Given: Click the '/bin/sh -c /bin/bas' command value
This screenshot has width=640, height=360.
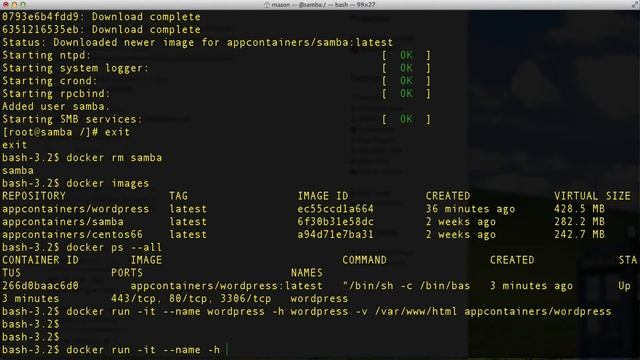Looking at the screenshot, I should click(406, 286).
